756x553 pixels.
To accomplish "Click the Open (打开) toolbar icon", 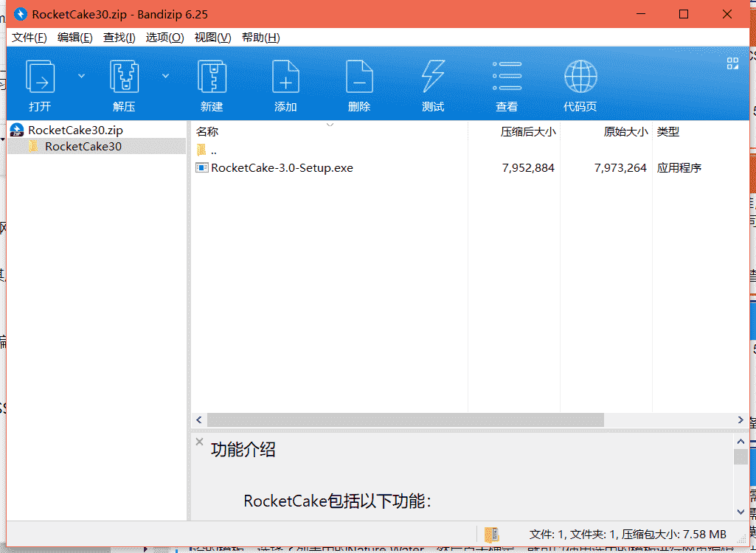I will tap(40, 77).
